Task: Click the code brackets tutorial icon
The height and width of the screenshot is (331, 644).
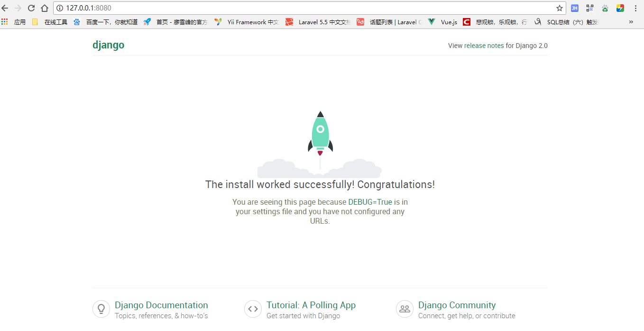Action: 253,309
